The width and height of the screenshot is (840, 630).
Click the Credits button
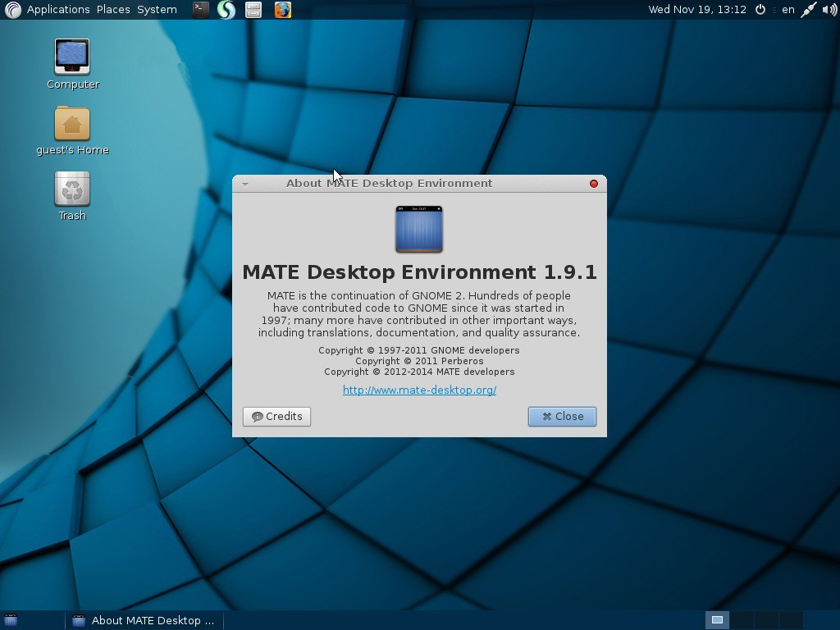pos(276,416)
